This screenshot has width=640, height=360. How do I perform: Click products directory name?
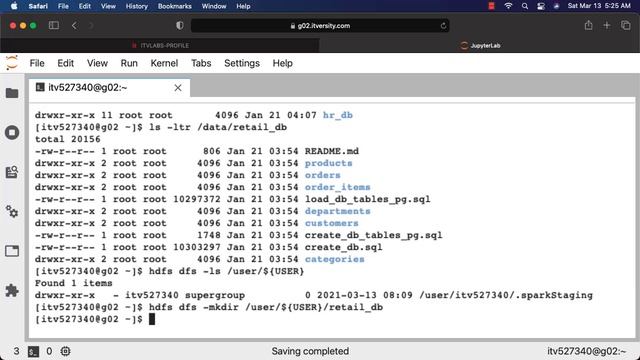(x=329, y=163)
